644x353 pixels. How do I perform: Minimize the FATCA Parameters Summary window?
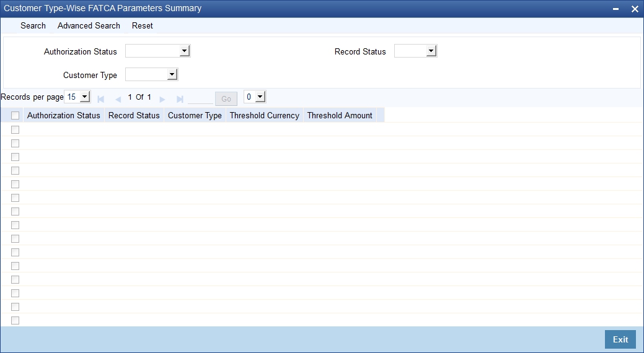(x=615, y=9)
